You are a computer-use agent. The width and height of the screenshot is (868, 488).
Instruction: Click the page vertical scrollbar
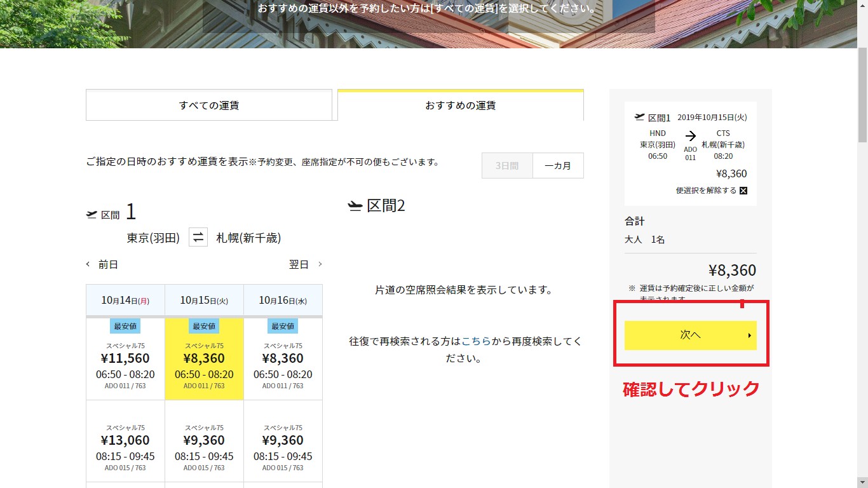coord(862,254)
